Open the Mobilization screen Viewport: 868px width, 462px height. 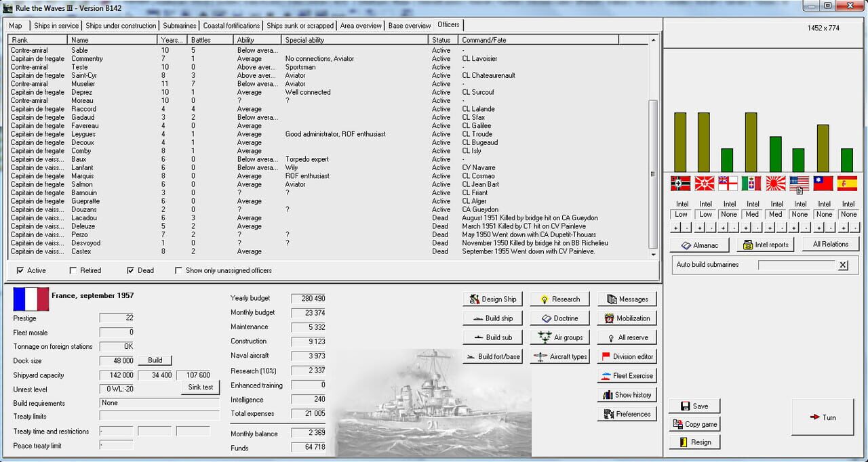pyautogui.click(x=625, y=318)
